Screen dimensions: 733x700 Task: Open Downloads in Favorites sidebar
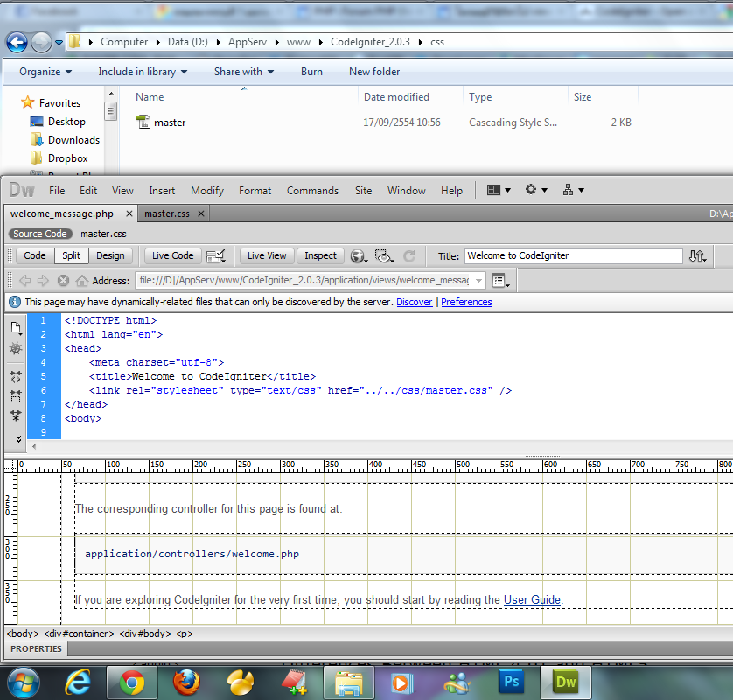65,140
